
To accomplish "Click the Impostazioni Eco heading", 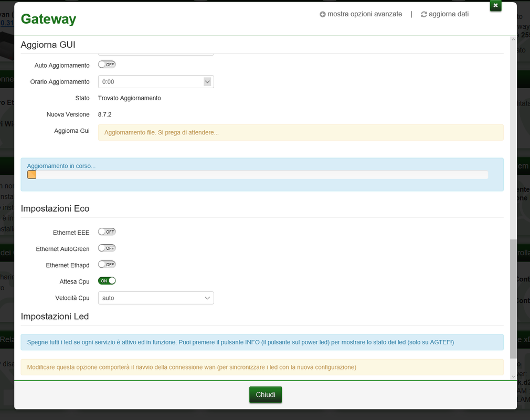I will pos(55,208).
